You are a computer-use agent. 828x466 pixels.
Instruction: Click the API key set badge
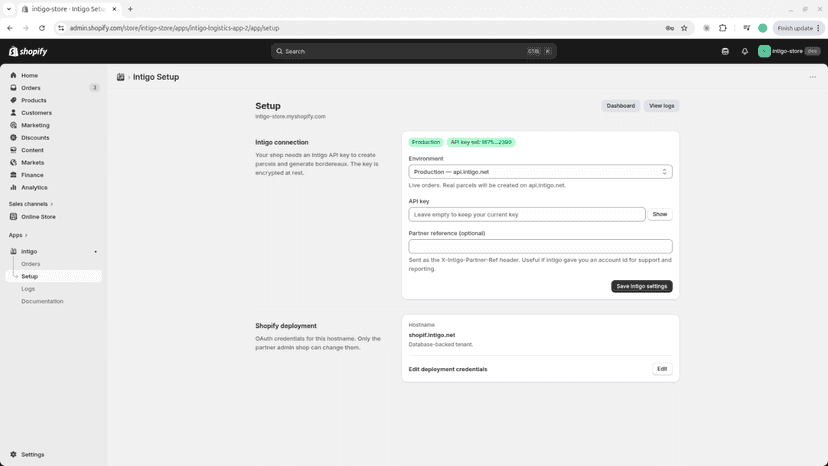[481, 142]
